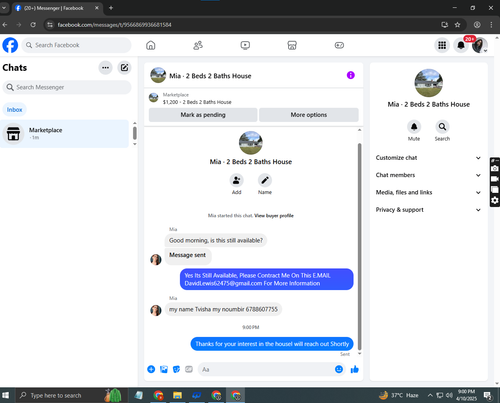Click the "Thanks for your interest" message
The width and height of the screenshot is (500, 403).
[x=272, y=344]
